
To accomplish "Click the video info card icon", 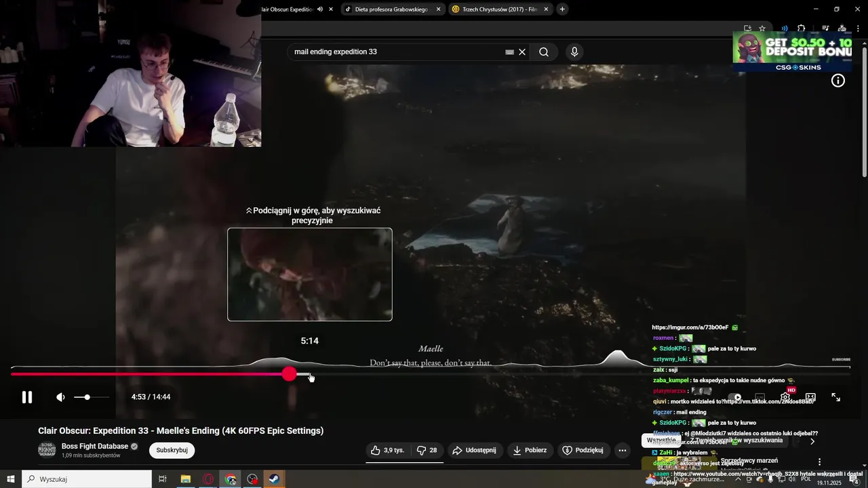I will 838,81.
